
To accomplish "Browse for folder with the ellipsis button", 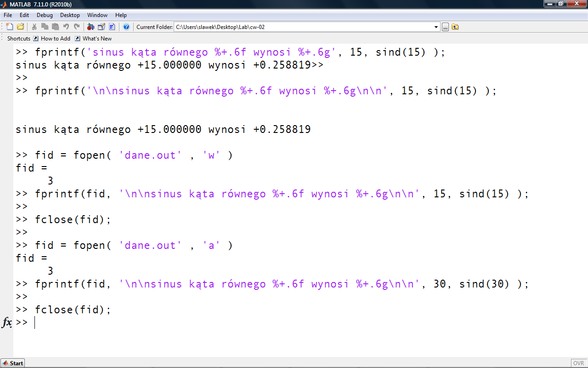I will pos(445,27).
